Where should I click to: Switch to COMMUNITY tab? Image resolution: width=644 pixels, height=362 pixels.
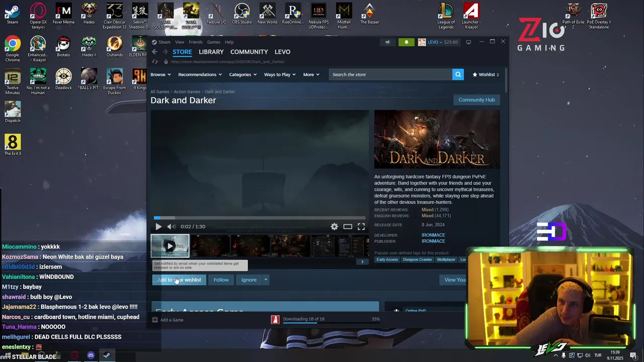(249, 52)
